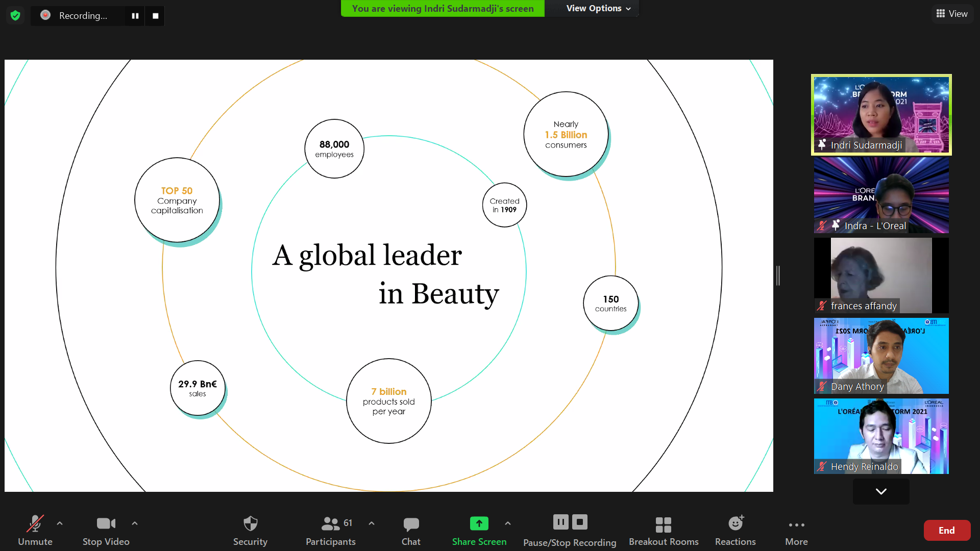Click the '88,000 employees' circle on slide
The height and width of the screenshot is (551, 980).
click(334, 148)
